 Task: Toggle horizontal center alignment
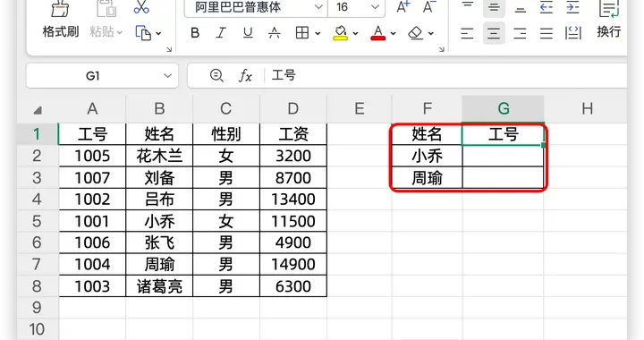494,33
